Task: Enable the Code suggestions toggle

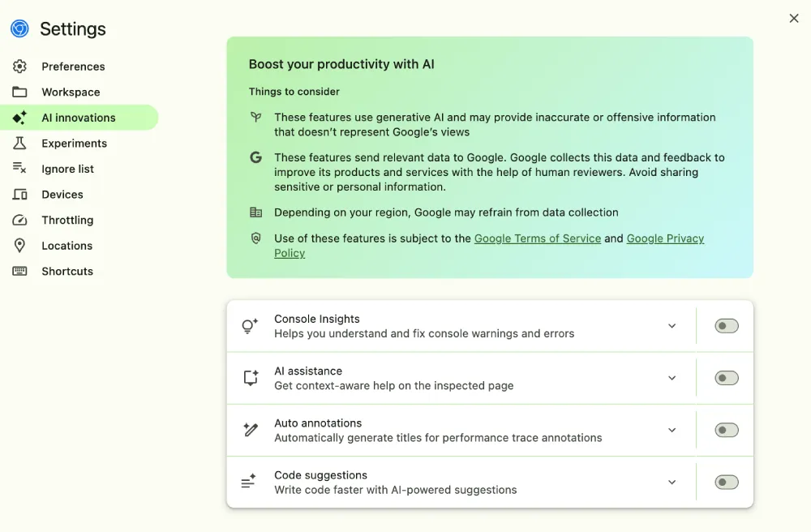Action: 726,483
